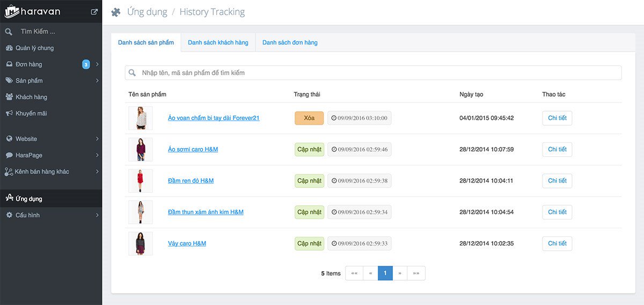Click thumbnail of Đầm thun xám ánh kim
Screen dimensions: 644x305
point(141,212)
